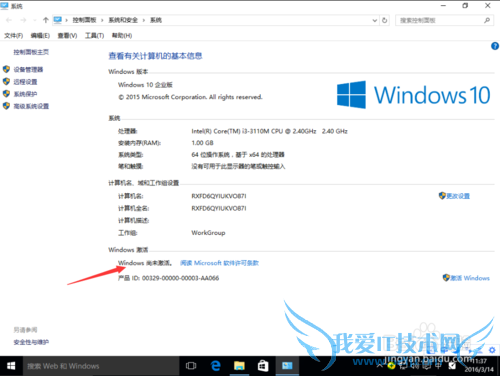The height and width of the screenshot is (376, 500).
Task: Click the search magnifier icon
Action: click(x=487, y=20)
